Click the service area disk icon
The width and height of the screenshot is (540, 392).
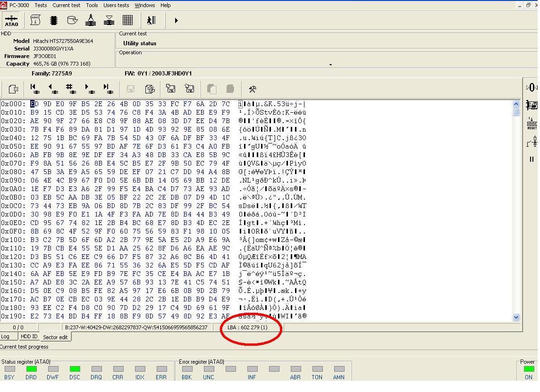72,20
